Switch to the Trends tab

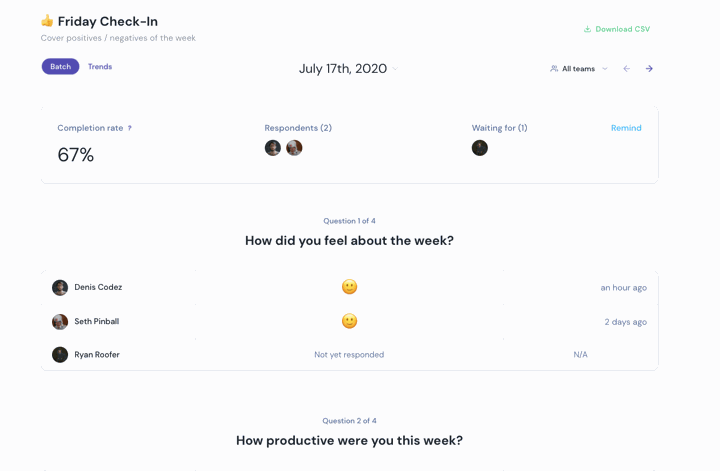click(100, 67)
